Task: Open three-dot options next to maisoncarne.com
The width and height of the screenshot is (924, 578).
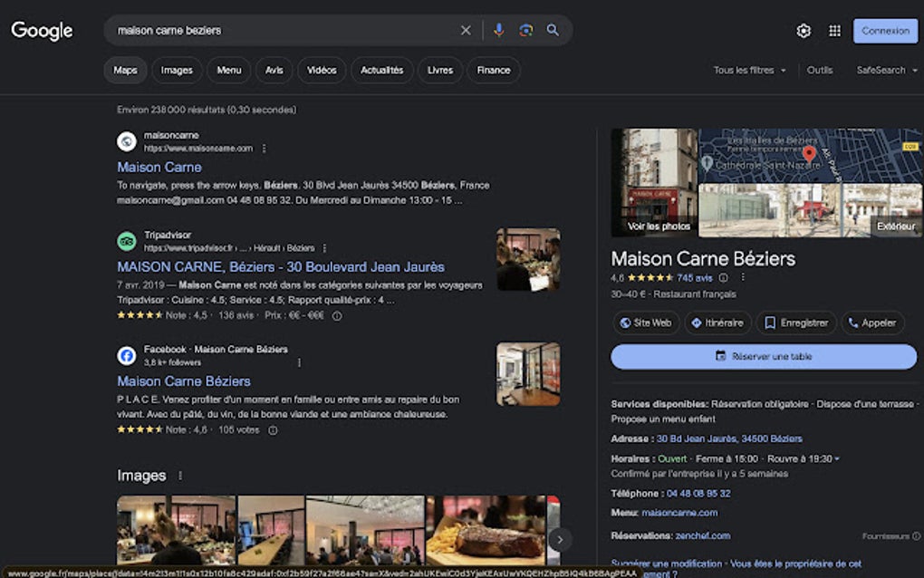Action: pos(264,149)
